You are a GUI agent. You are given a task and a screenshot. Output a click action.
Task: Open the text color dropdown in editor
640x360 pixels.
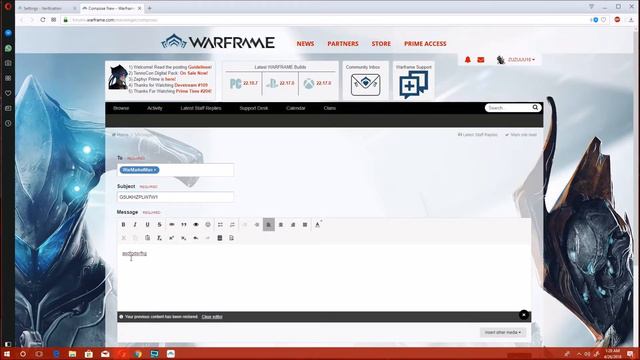click(318, 224)
